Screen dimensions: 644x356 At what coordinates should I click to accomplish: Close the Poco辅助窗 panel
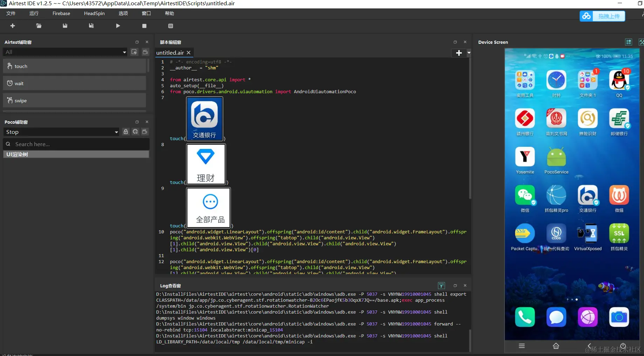pos(147,122)
